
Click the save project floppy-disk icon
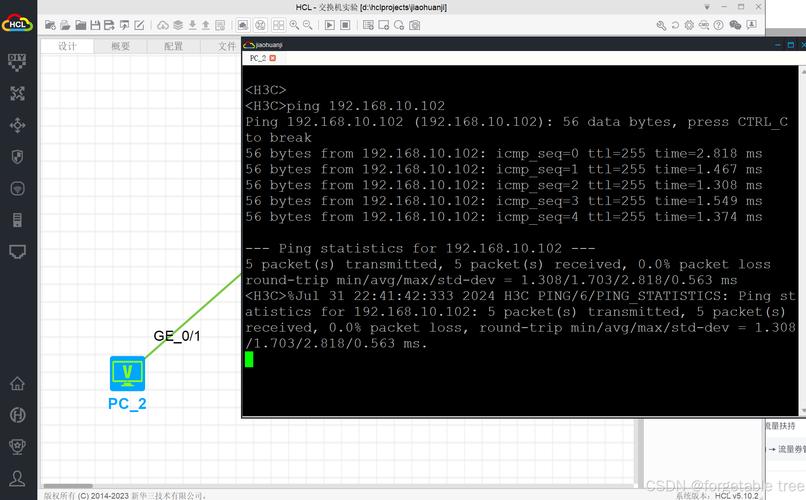[95, 25]
